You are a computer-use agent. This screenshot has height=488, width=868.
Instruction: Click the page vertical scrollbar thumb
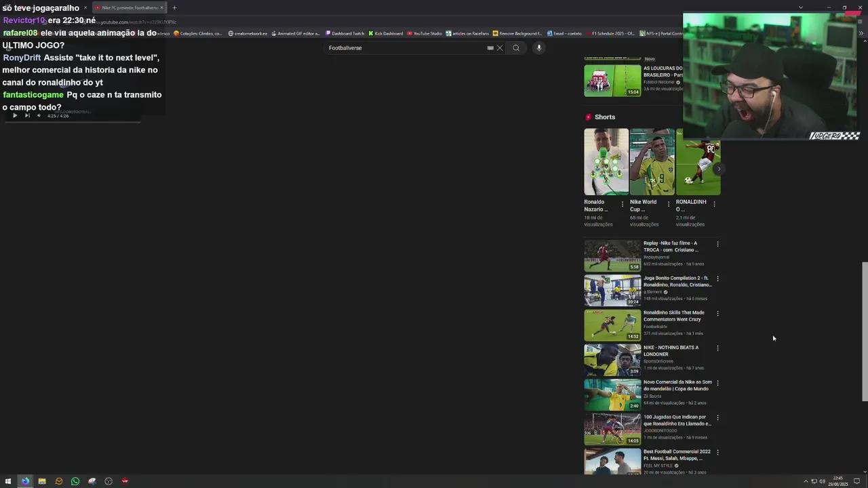point(864,331)
